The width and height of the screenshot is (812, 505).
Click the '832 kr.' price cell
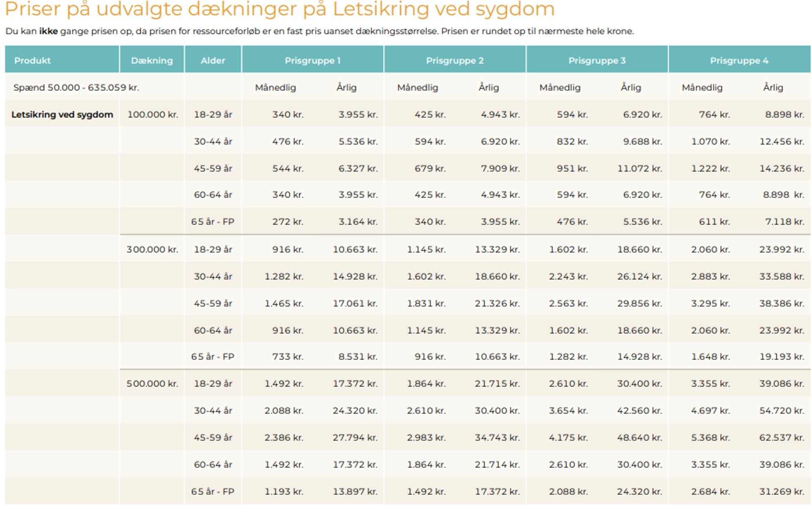click(572, 142)
